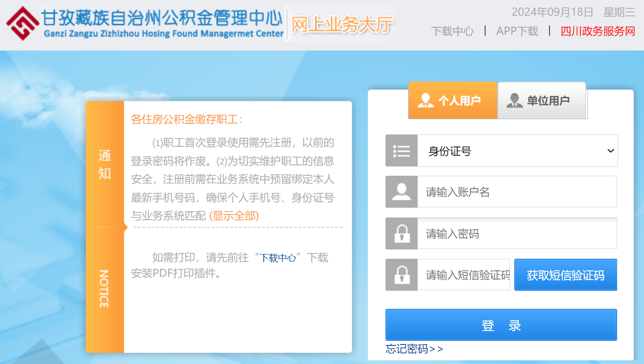Follow the 下载中心 link in the print notice
This screenshot has height=364, width=644.
pos(278,258)
